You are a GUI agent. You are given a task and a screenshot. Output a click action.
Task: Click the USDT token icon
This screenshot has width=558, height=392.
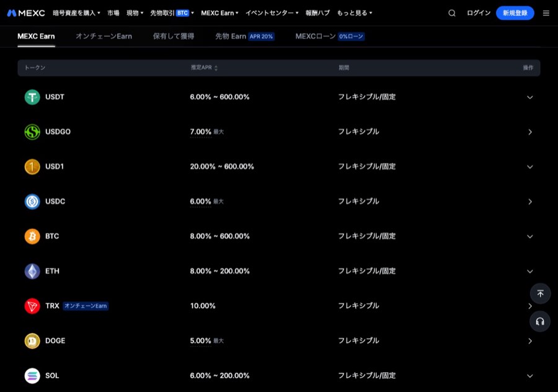pyautogui.click(x=32, y=97)
